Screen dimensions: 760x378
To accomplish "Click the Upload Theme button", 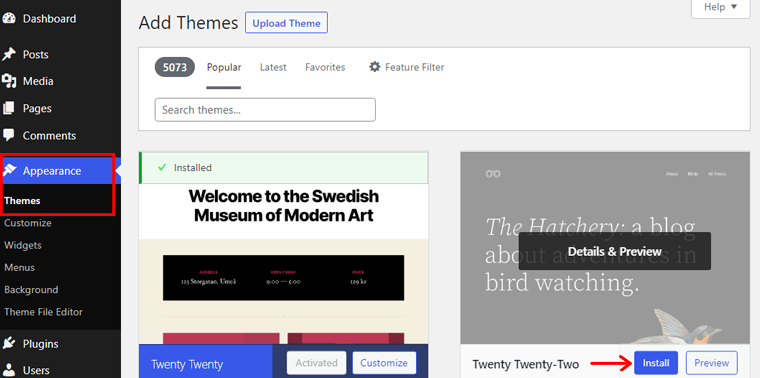I will 286,23.
